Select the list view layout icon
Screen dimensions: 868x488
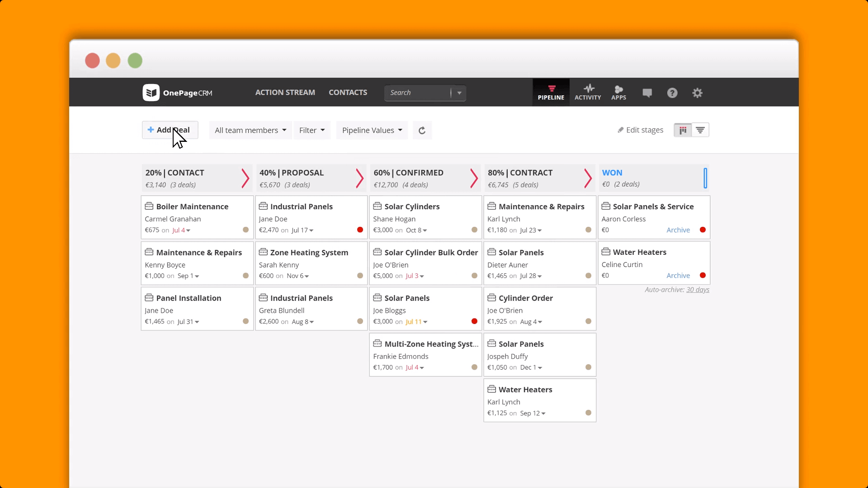coord(700,130)
